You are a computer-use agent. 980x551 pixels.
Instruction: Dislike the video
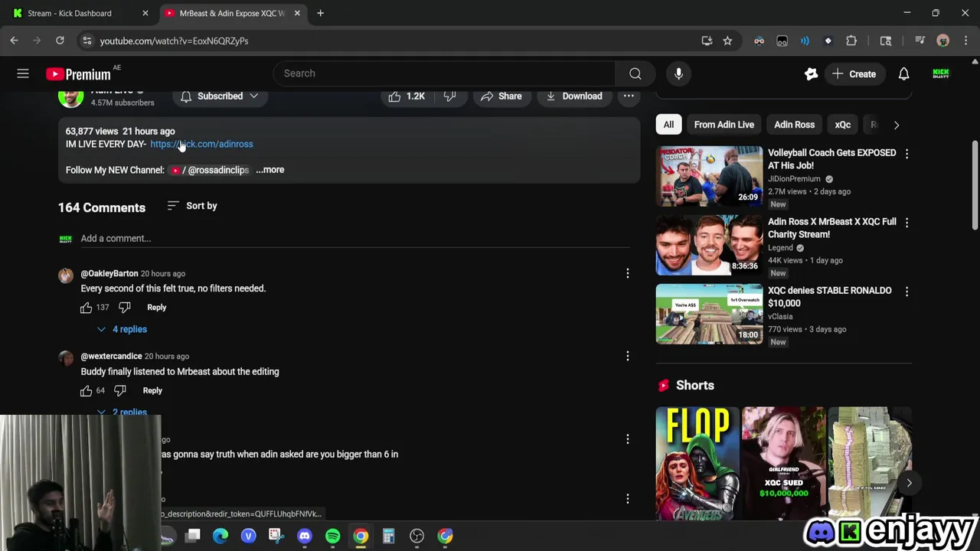[x=450, y=96]
